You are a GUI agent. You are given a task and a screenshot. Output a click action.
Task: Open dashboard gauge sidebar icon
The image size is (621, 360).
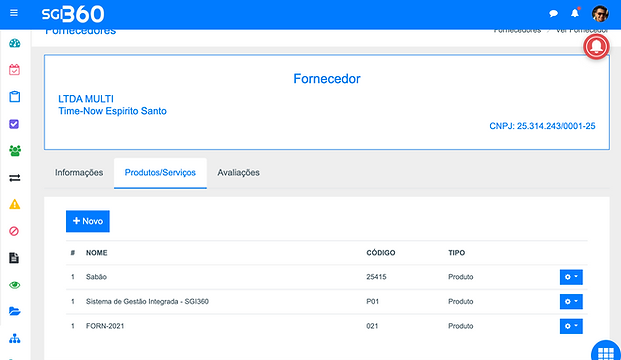(15, 43)
